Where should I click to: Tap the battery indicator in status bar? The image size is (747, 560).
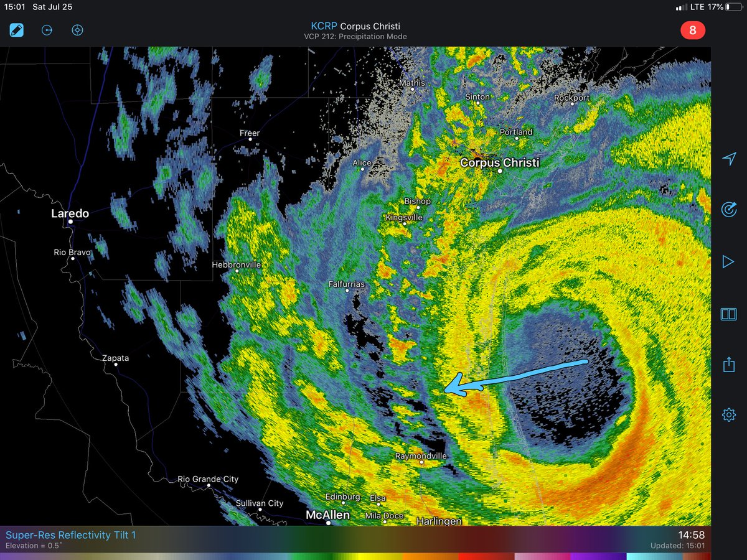point(733,7)
